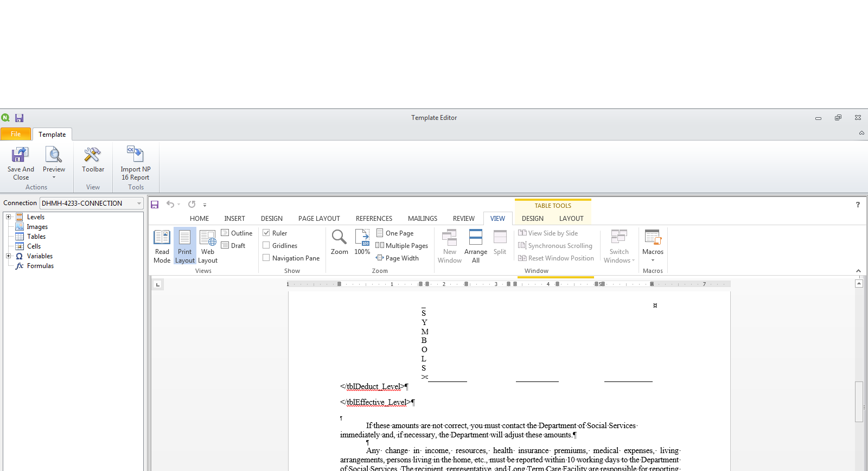868x471 pixels.
Task: Switch to Draft view
Action: click(233, 246)
